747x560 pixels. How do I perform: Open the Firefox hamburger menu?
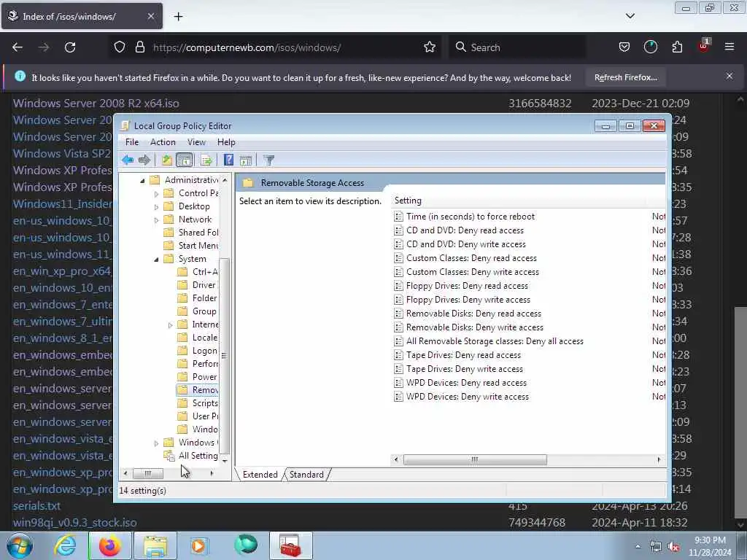tap(729, 47)
